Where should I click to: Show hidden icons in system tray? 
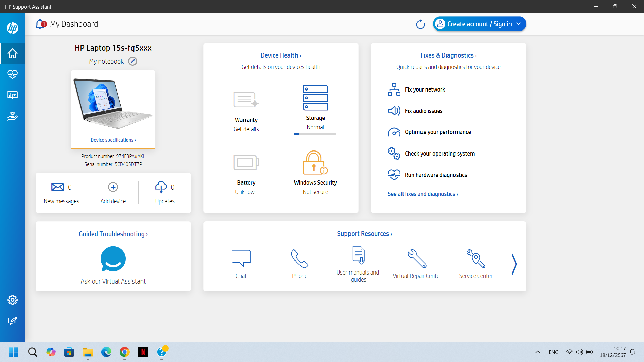coord(537,352)
